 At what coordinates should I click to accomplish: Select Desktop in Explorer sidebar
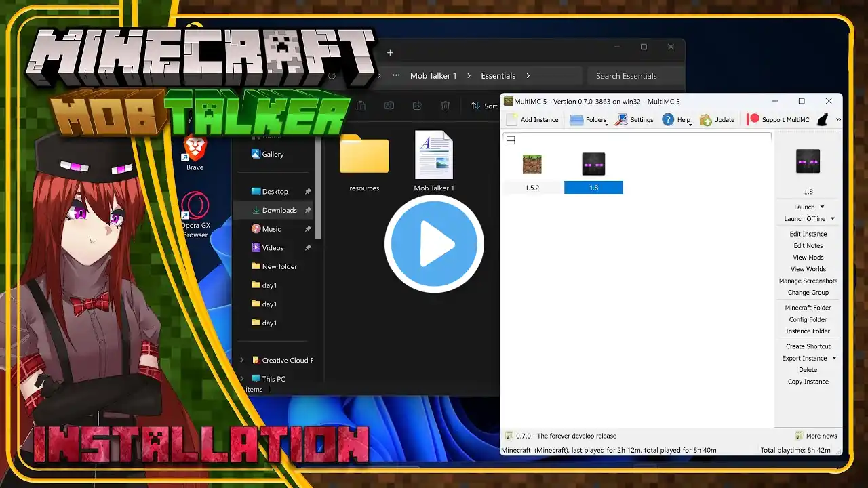[x=274, y=192]
